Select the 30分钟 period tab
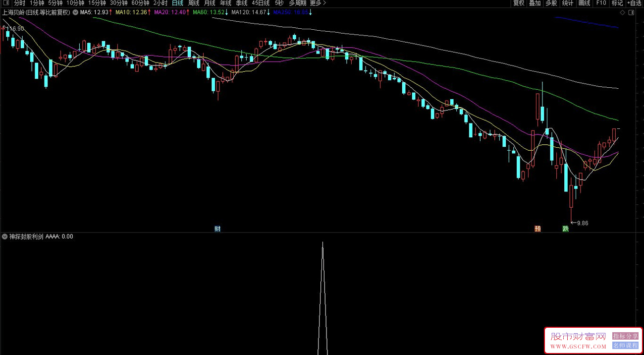Viewport: 644px width, 355px height. point(119,3)
